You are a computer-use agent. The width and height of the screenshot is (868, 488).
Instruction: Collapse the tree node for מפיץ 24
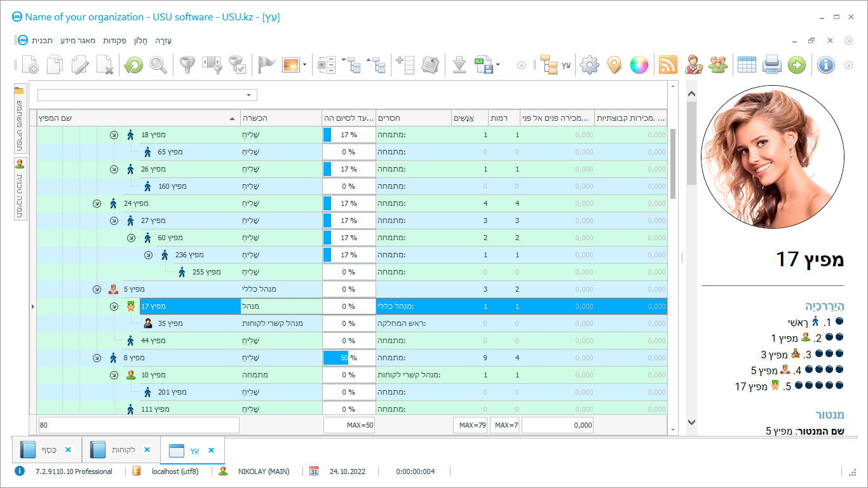pyautogui.click(x=97, y=203)
